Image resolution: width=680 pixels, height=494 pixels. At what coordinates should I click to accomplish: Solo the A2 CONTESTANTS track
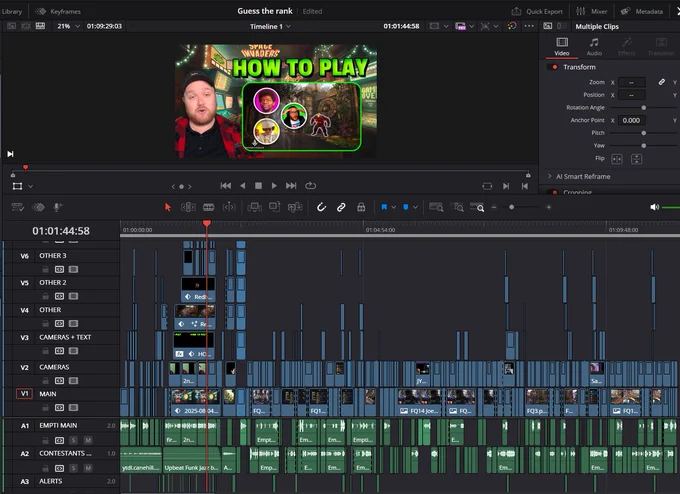pyautogui.click(x=73, y=468)
